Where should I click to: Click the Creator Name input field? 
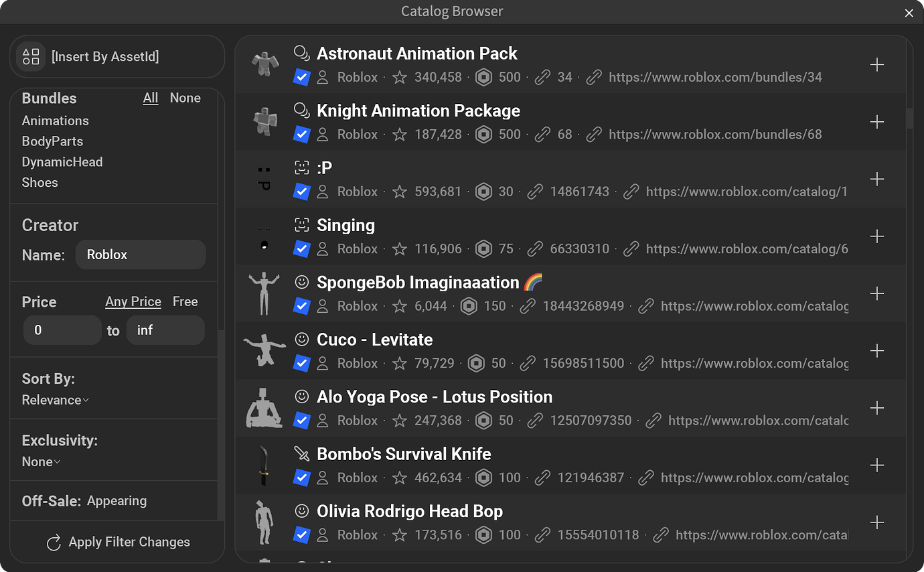pyautogui.click(x=140, y=255)
